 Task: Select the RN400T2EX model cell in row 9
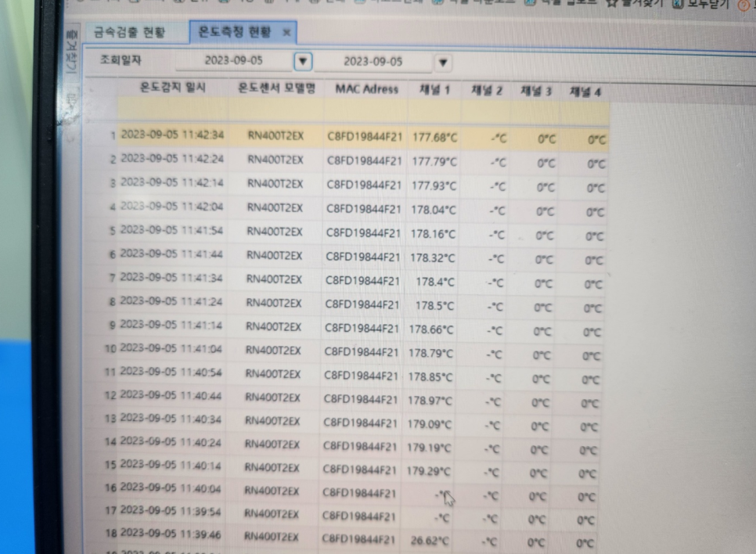point(274,327)
